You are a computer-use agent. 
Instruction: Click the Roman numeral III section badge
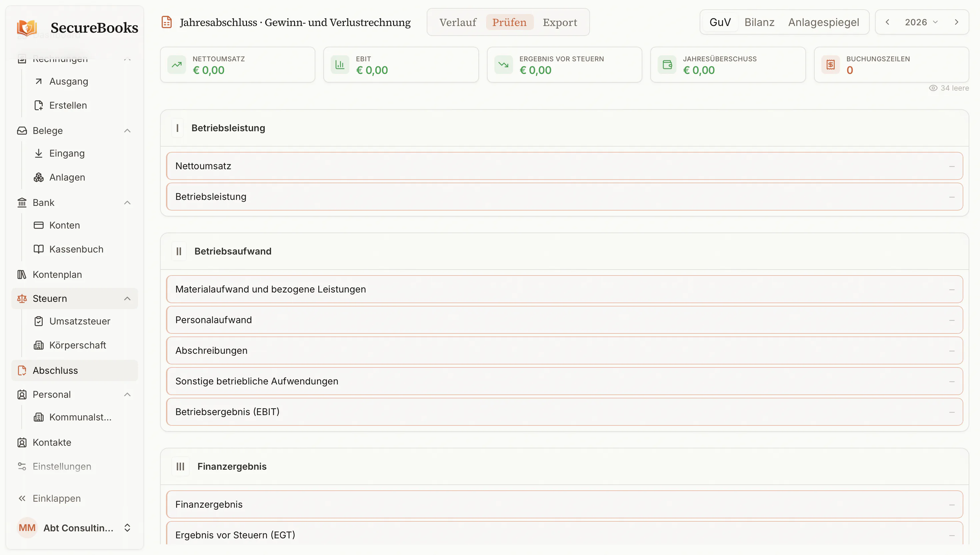(x=180, y=467)
